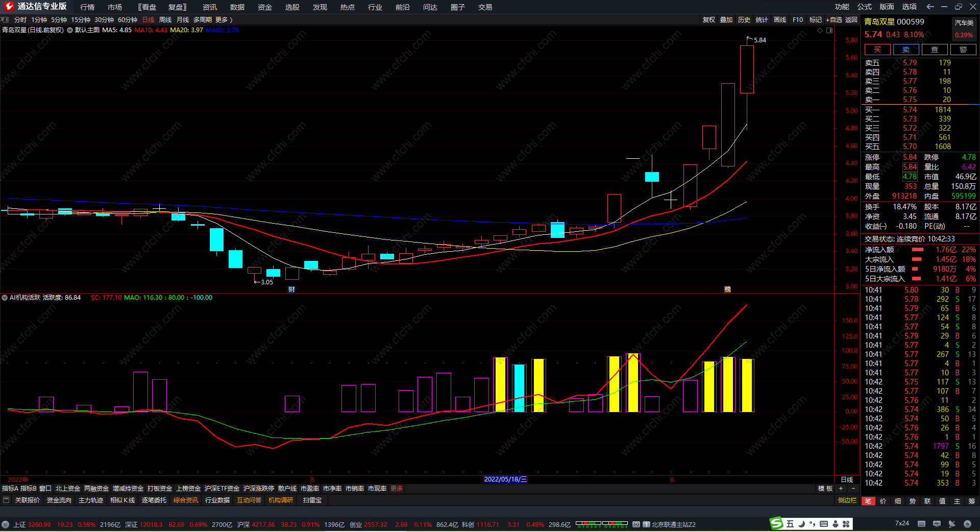Click the 汽车类 sector box
Viewport: 980px width, 532px height.
(x=964, y=29)
